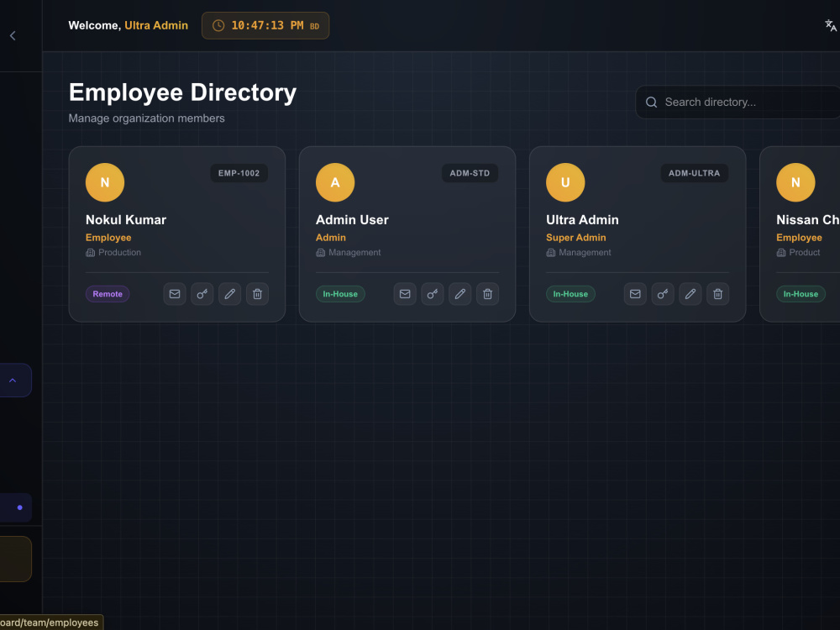The image size is (840, 630).
Task: Email Nokul Kumar via the envelope icon
Action: coord(175,294)
